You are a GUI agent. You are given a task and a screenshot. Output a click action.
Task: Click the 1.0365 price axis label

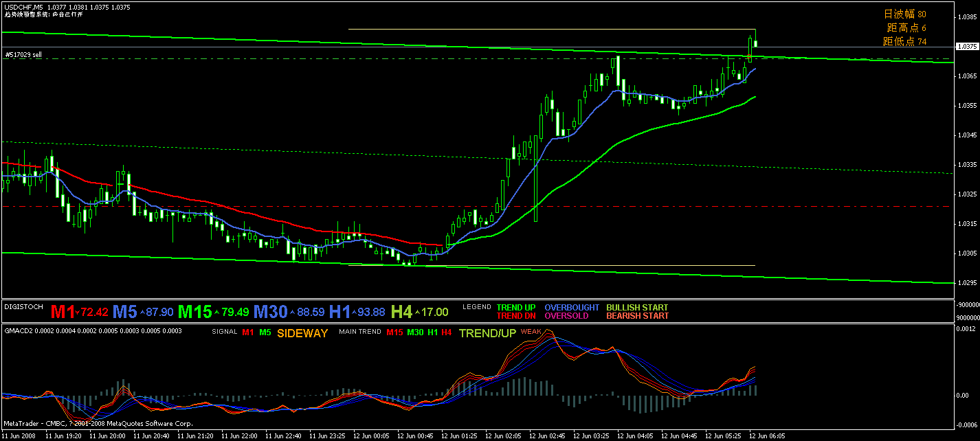967,76
